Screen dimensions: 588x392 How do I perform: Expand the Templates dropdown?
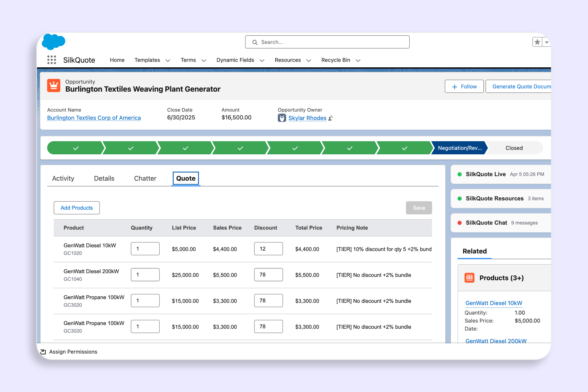168,60
